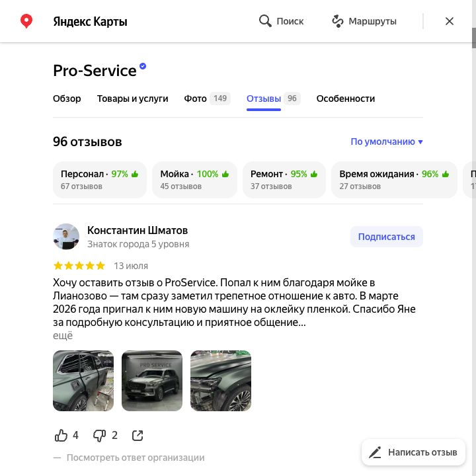The width and height of the screenshot is (476, 476).
Task: Click the Маршруты label
Action: (372, 21)
